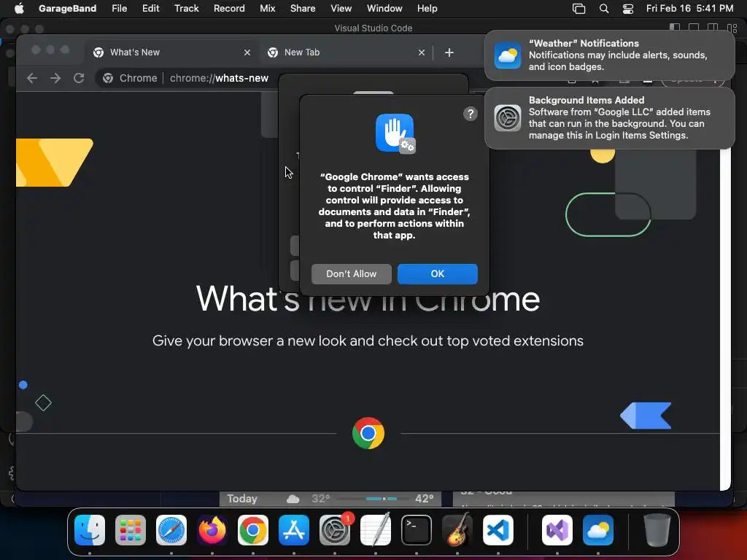Open Visual Studio from the Dock
The height and width of the screenshot is (560, 747).
click(x=557, y=529)
